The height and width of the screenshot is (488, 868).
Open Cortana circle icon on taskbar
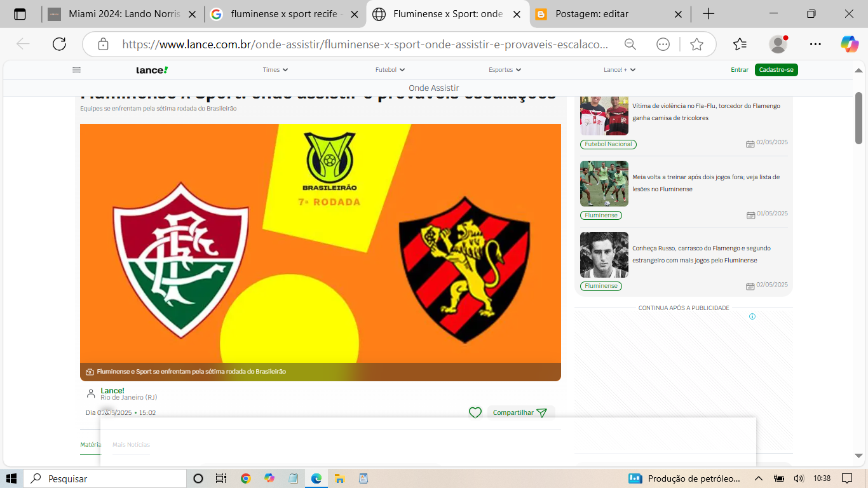coord(198,478)
